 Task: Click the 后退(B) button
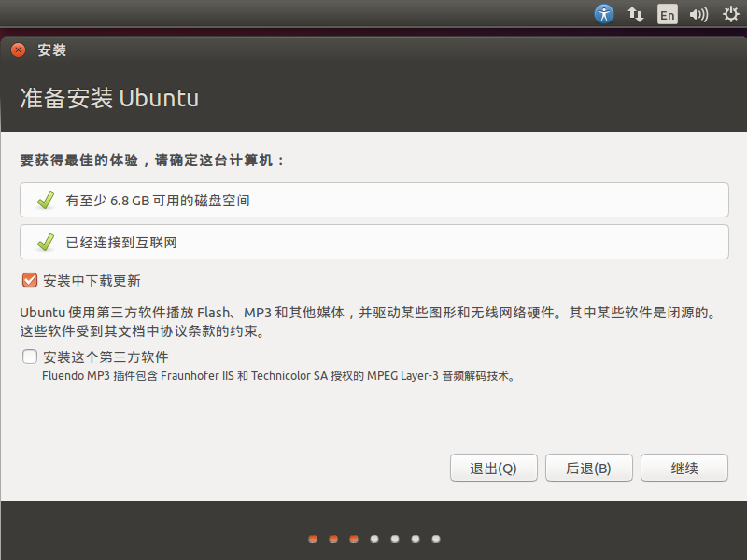click(589, 468)
